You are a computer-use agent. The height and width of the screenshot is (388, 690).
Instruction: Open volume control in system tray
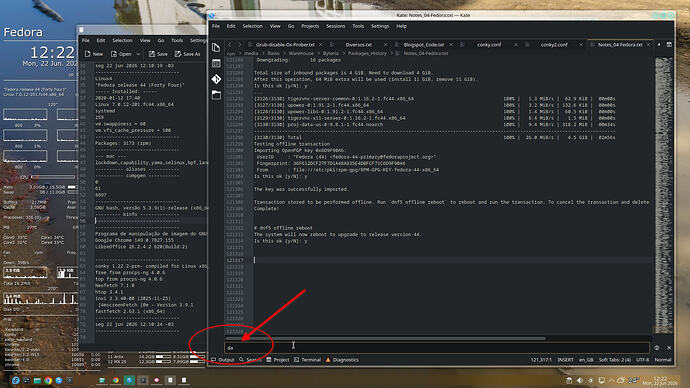580,381
